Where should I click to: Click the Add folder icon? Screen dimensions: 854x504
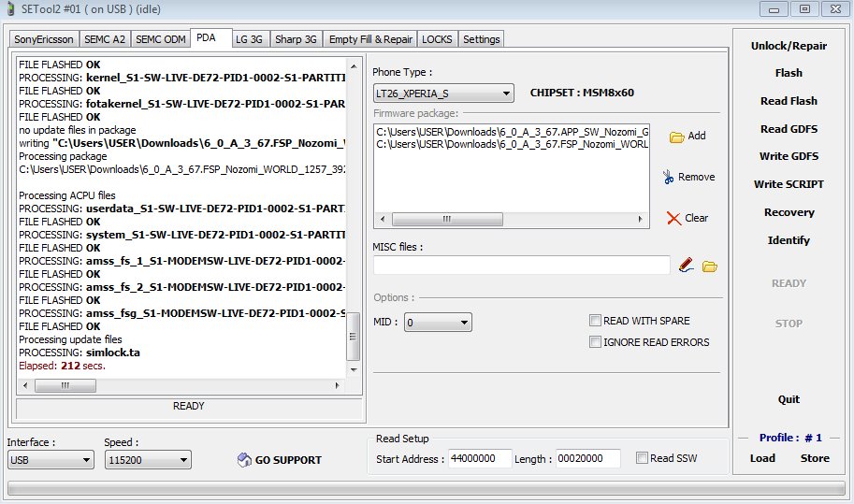pos(676,137)
